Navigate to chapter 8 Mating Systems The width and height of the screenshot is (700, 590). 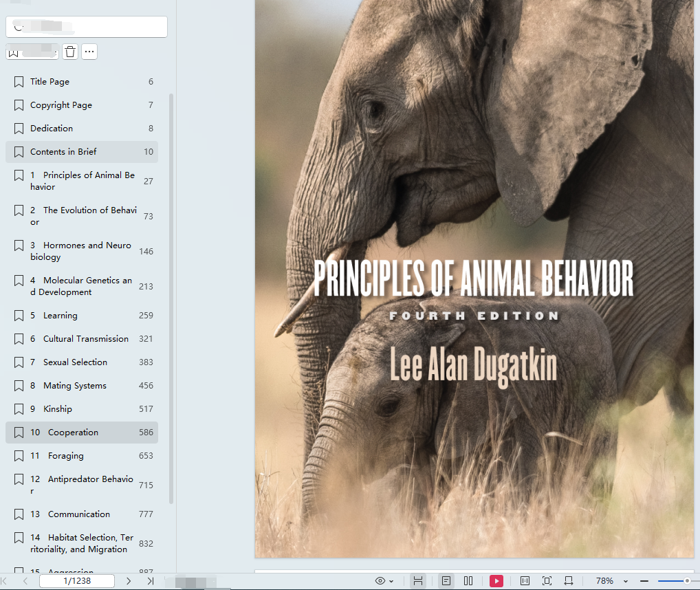82,386
